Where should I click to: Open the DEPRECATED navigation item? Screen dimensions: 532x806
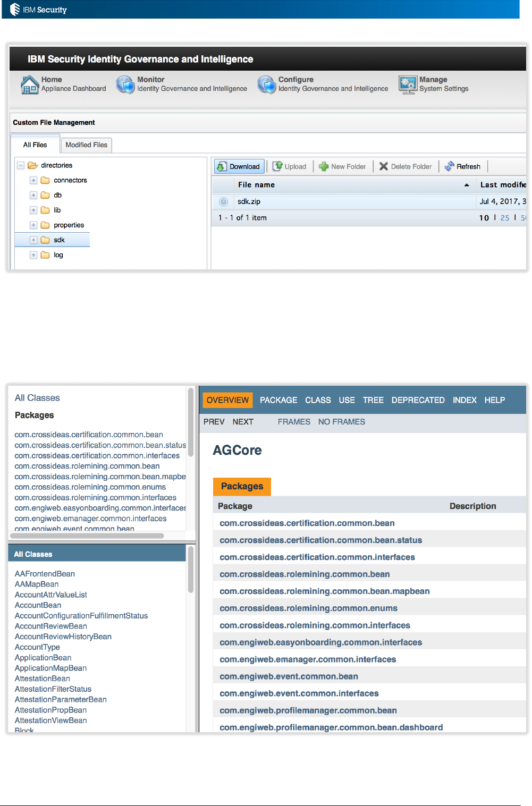[418, 400]
